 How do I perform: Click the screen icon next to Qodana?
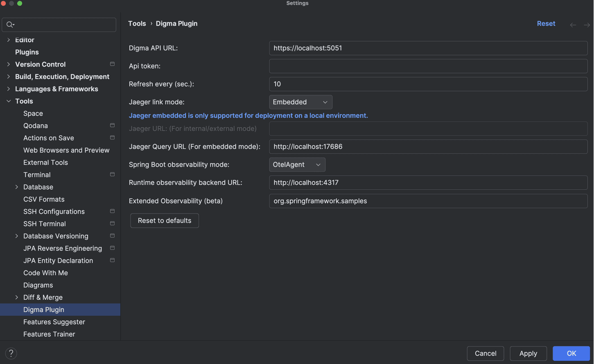pos(112,126)
